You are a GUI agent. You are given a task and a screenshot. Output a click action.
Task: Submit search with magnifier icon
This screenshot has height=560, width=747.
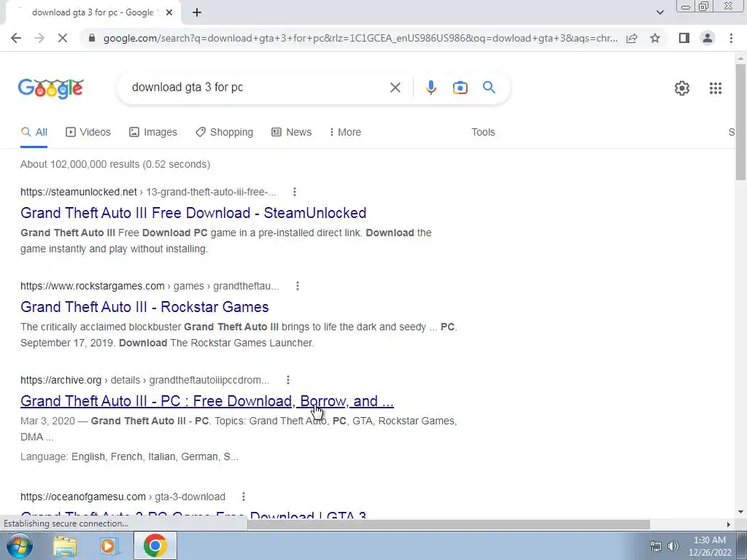489,87
